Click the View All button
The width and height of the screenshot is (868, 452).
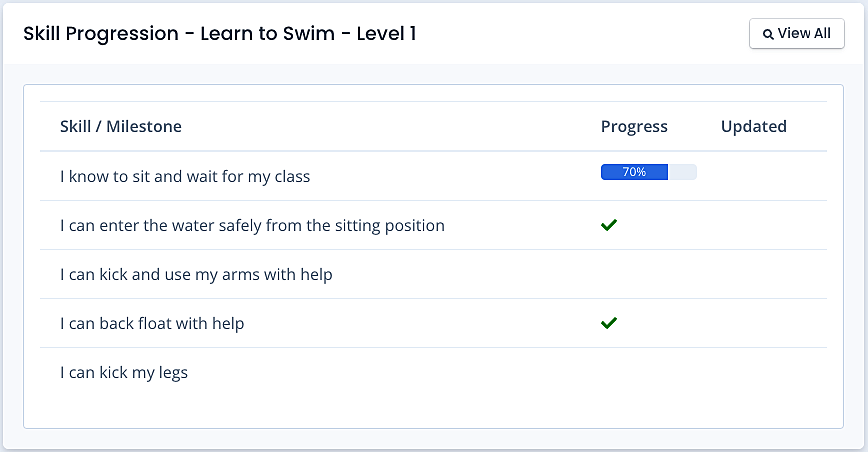[797, 34]
